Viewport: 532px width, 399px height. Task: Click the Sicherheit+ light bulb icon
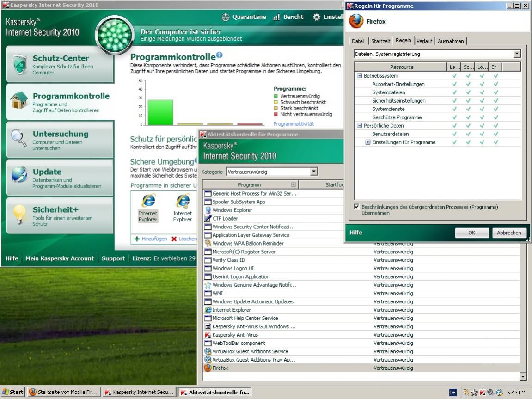(20, 214)
